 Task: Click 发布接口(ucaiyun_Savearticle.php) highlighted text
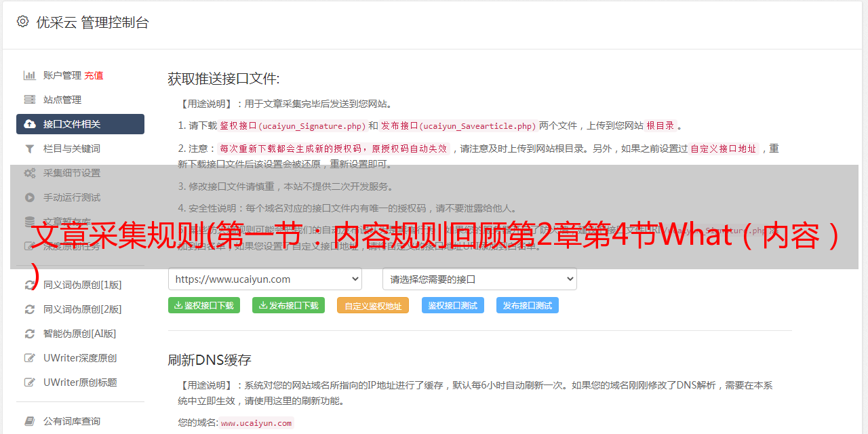(458, 125)
